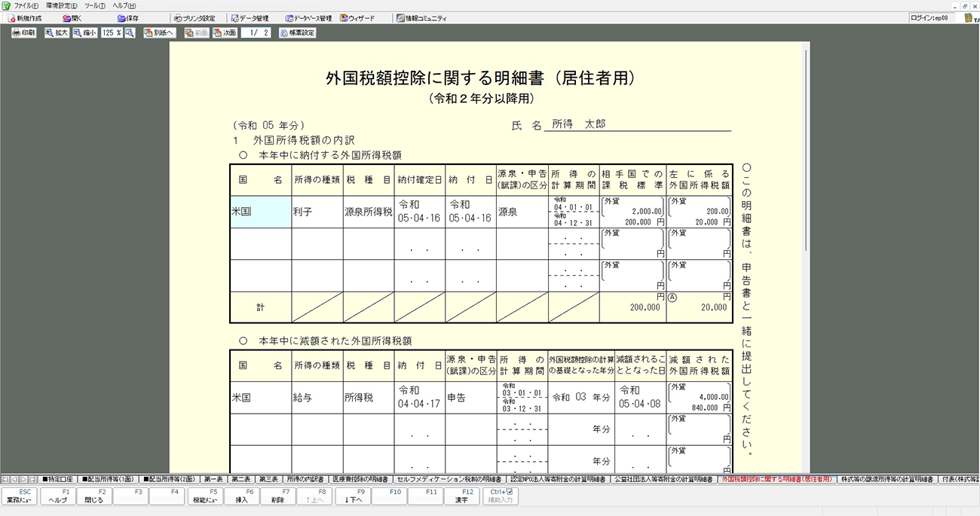Open プリンタ設定 printer settings

pos(194,18)
